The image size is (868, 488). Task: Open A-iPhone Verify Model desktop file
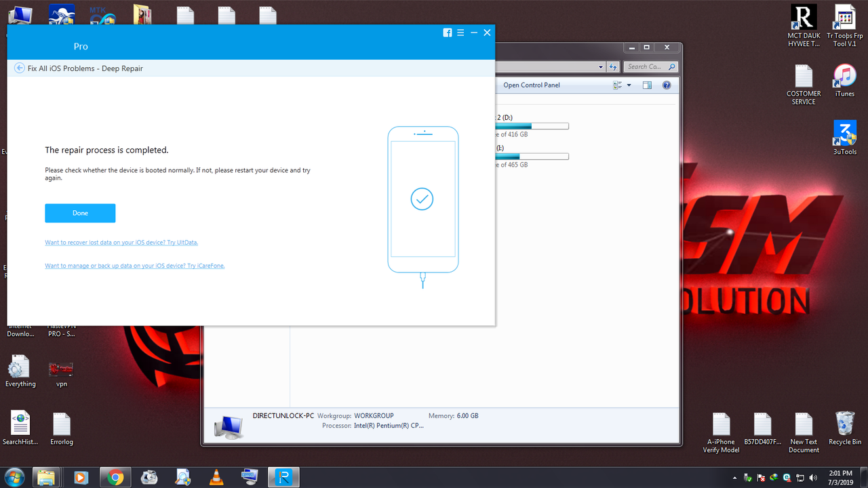click(721, 432)
